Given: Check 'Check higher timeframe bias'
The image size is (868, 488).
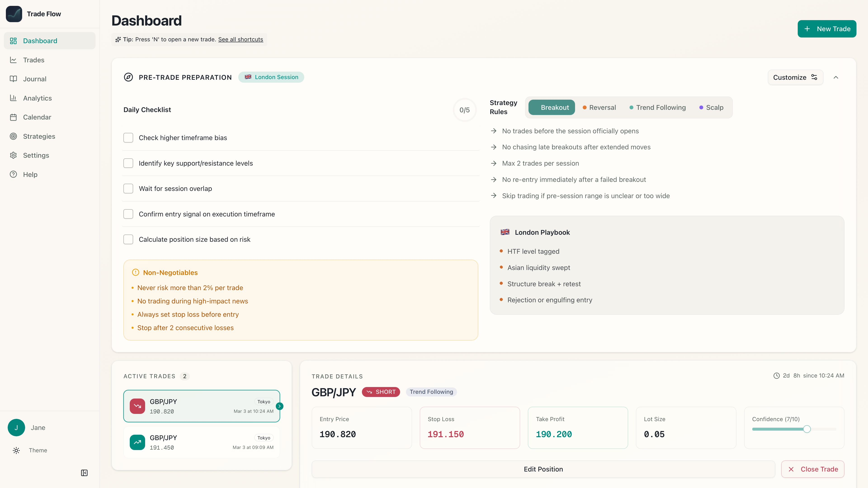Looking at the screenshot, I should [128, 137].
